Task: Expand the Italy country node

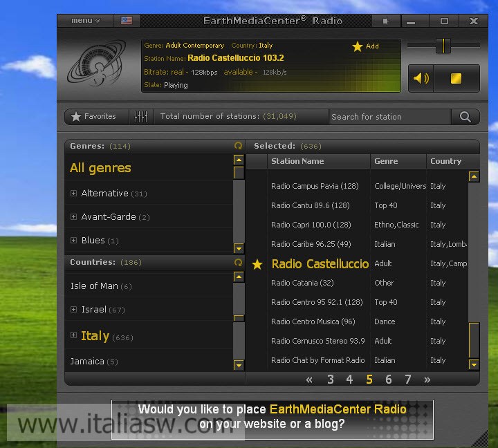Action: [x=73, y=335]
